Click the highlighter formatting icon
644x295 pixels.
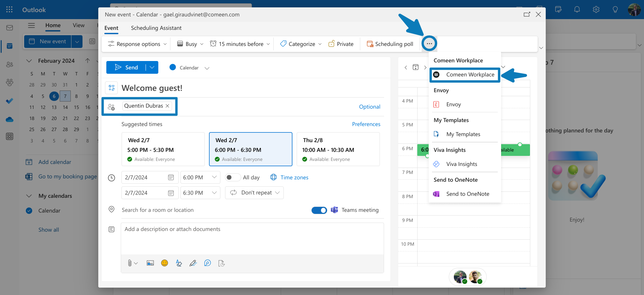(x=179, y=263)
